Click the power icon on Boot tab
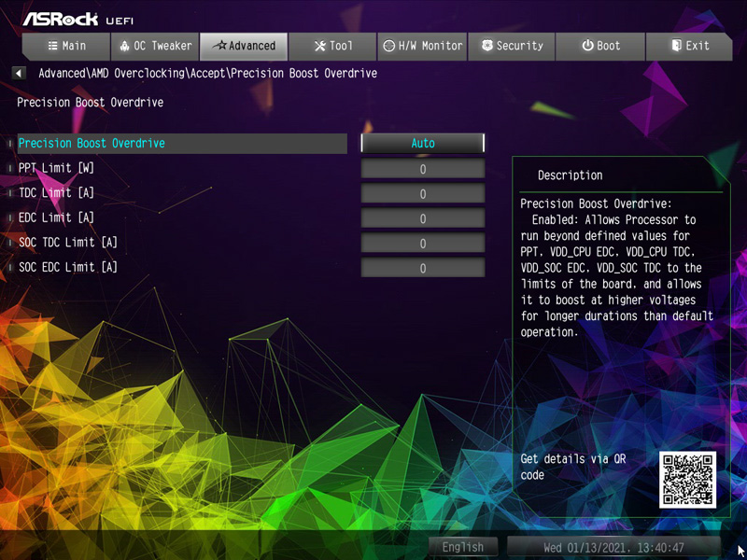The image size is (747, 560). (588, 46)
